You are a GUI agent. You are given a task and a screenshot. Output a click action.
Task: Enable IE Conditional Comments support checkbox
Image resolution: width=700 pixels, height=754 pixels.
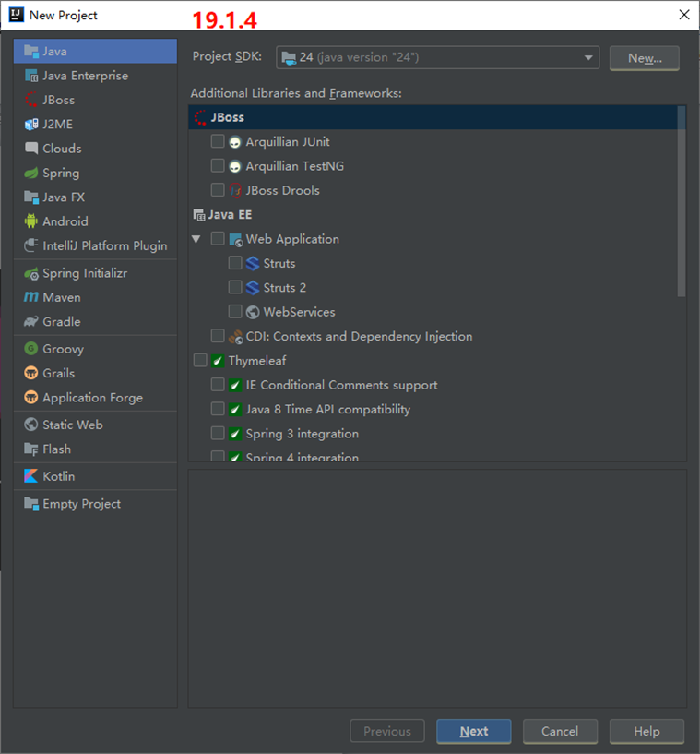point(218,384)
